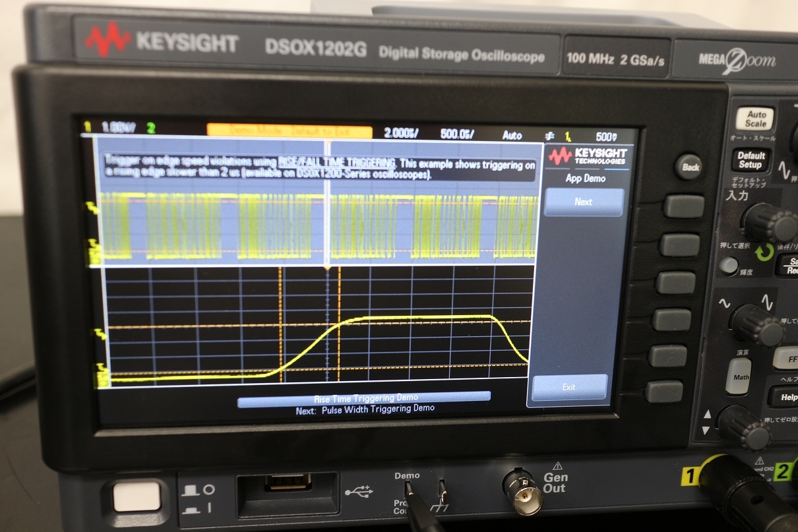
Task: Select the 500.0s/ delay readout
Action: point(458,134)
